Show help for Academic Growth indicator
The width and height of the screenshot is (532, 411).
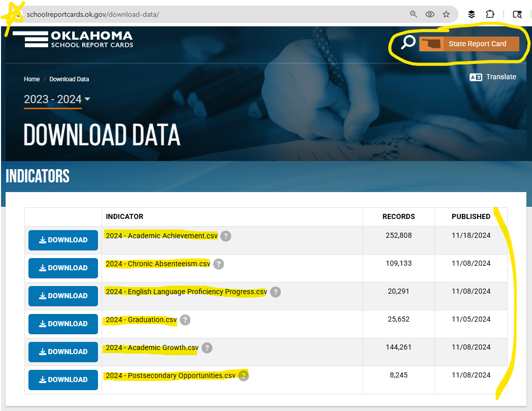(x=207, y=348)
